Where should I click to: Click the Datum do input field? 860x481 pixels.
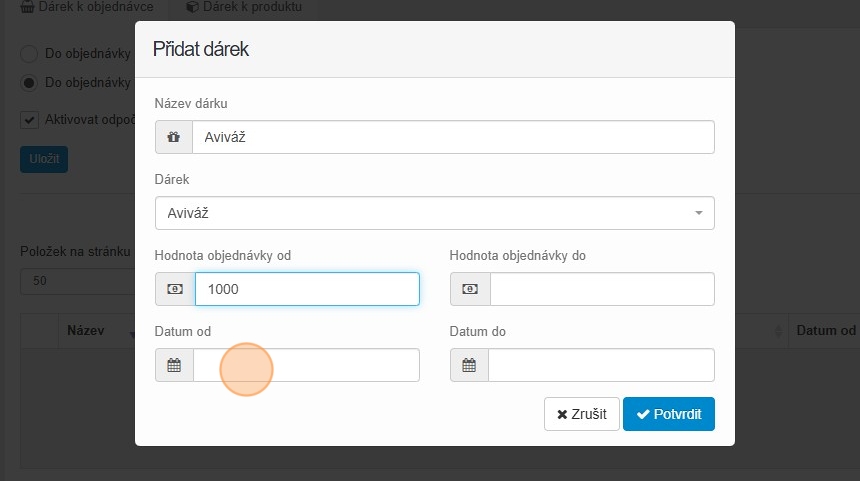coord(601,365)
